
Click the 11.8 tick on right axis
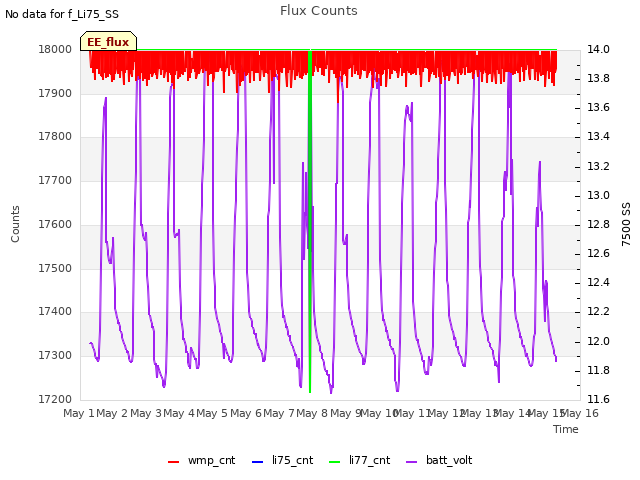pos(598,371)
